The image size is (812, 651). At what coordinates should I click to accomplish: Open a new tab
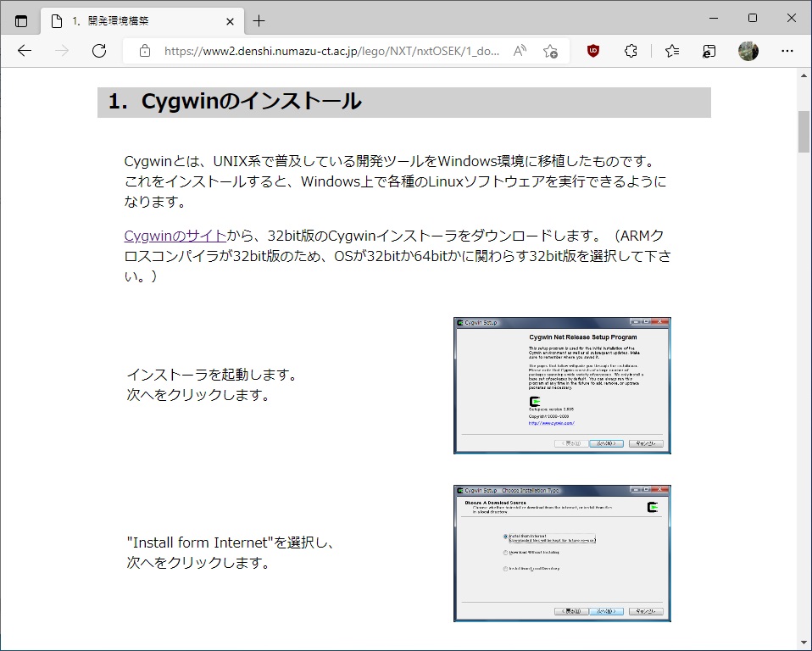pos(259,21)
